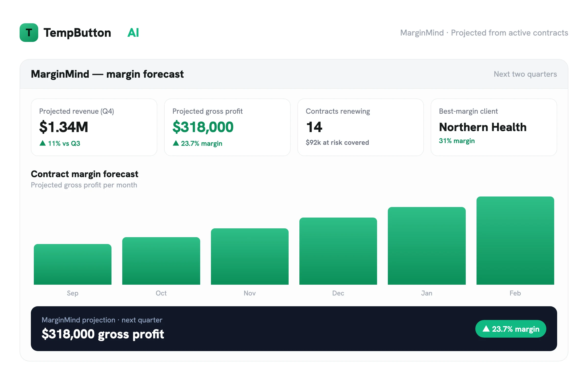The height and width of the screenshot is (392, 588).
Task: Click the 31% margin text
Action: click(457, 141)
